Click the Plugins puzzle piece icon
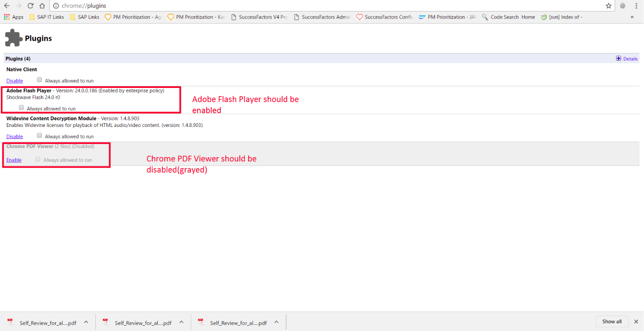This screenshot has height=331, width=644. (x=13, y=38)
